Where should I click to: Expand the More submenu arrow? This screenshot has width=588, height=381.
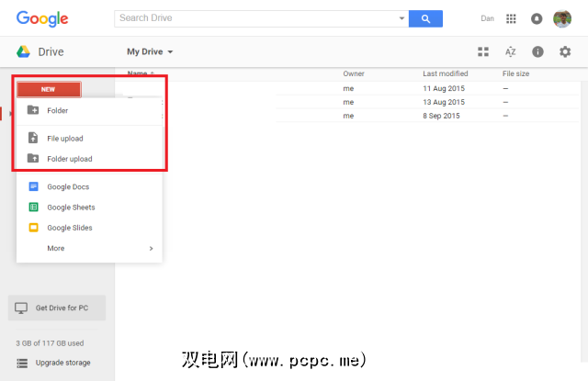(x=151, y=249)
